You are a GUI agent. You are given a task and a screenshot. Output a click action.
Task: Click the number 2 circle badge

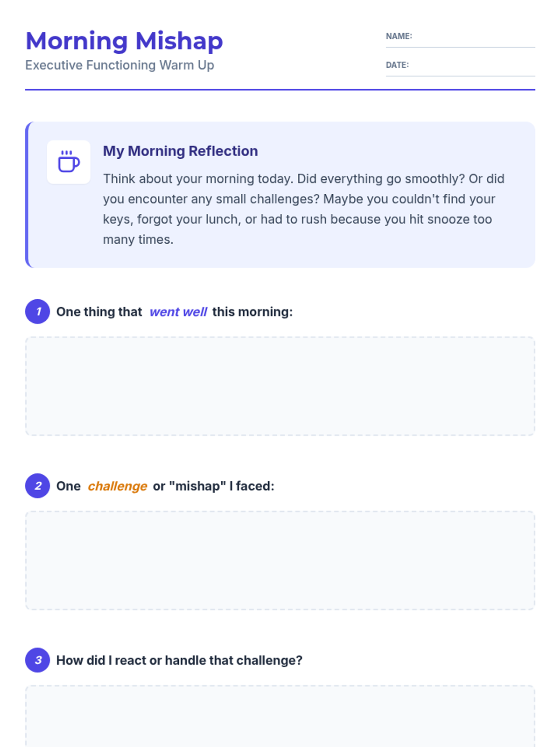[38, 486]
